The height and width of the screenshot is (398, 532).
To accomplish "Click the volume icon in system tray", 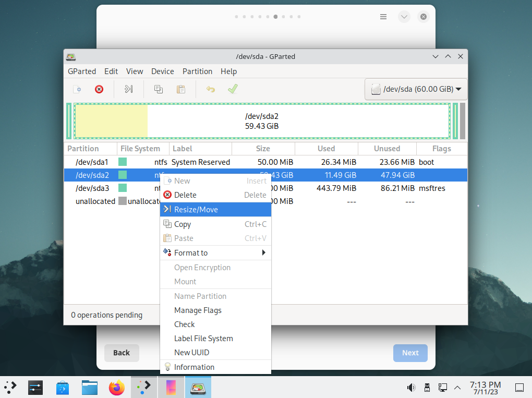I will 411,387.
